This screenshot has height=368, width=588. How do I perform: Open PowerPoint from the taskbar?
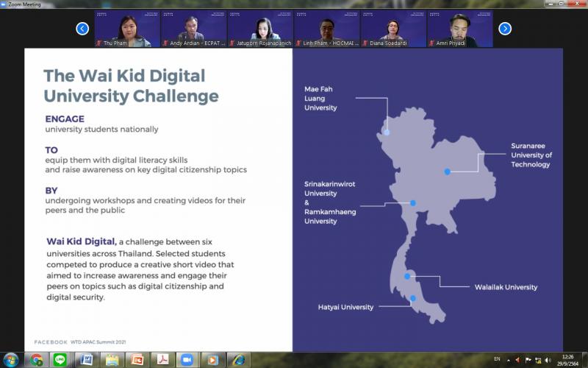(x=137, y=360)
